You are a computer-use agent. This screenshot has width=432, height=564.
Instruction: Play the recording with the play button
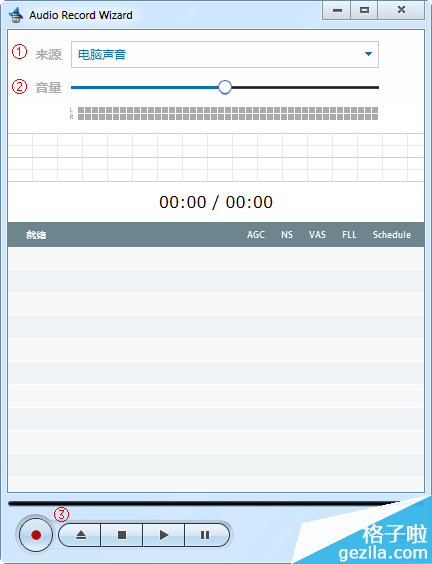tap(164, 535)
